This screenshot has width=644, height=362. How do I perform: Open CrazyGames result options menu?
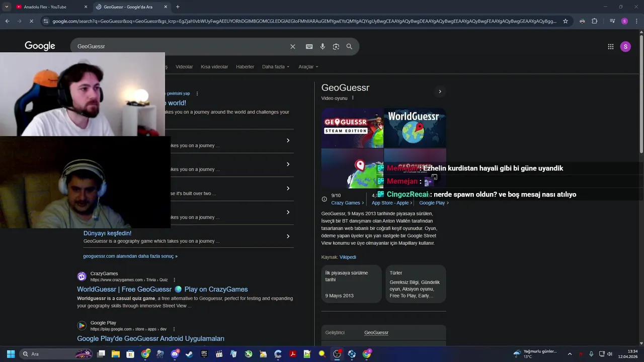point(175,280)
